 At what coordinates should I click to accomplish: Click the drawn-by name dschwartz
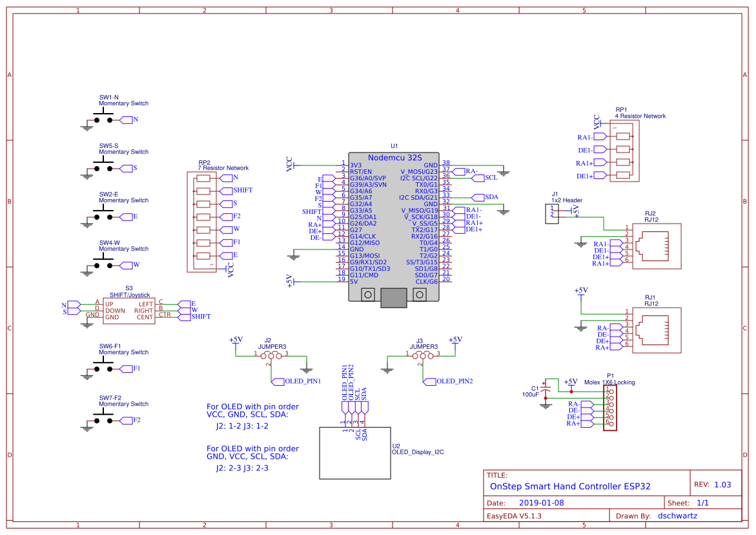[677, 516]
